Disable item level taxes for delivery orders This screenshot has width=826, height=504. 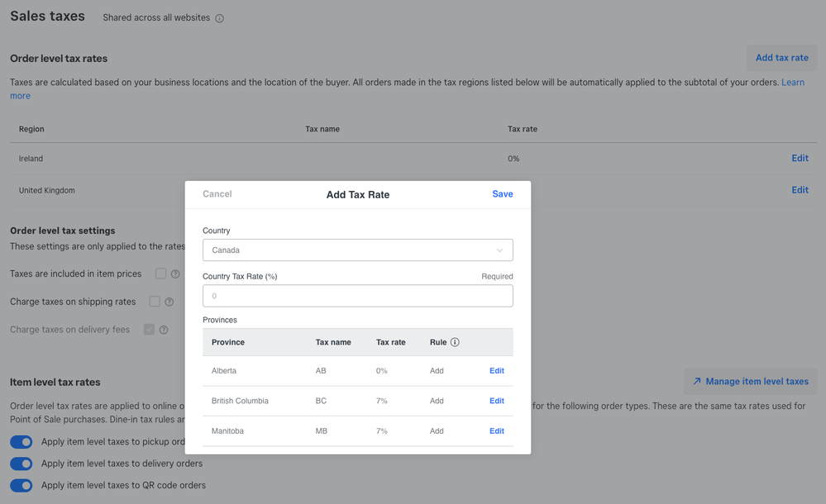point(21,464)
